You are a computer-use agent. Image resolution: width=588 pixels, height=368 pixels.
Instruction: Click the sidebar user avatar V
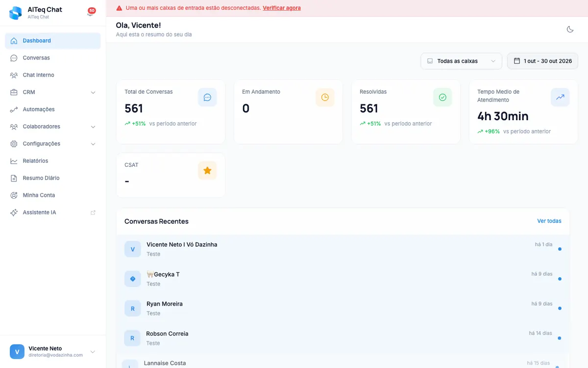pos(17,351)
